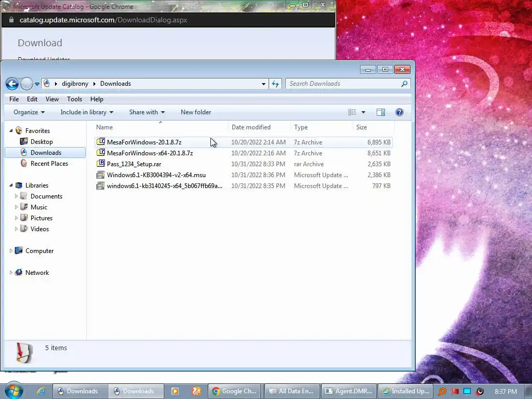Collapse the Favorites group arrow

coord(11,130)
